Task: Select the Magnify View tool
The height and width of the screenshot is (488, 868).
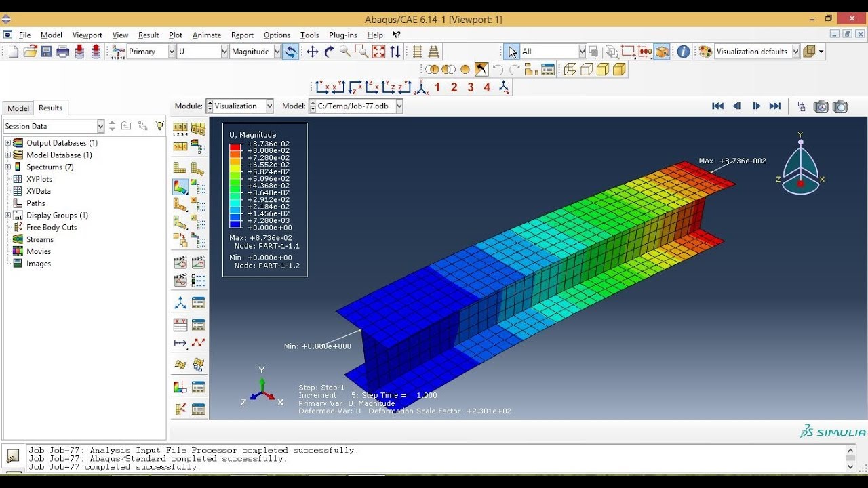Action: pyautogui.click(x=345, y=52)
